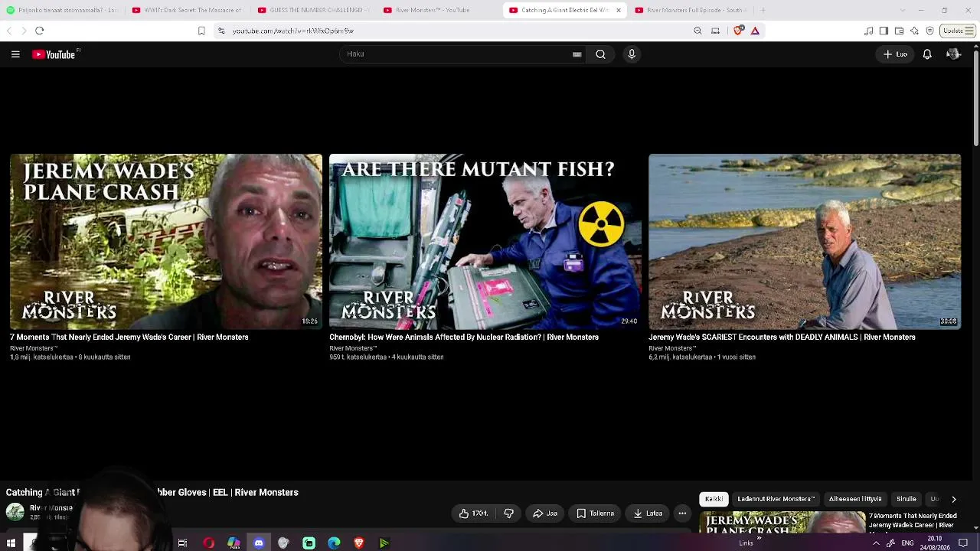Viewport: 980px width, 551px height.
Task: Open Windows notification center icon
Action: [x=963, y=543]
